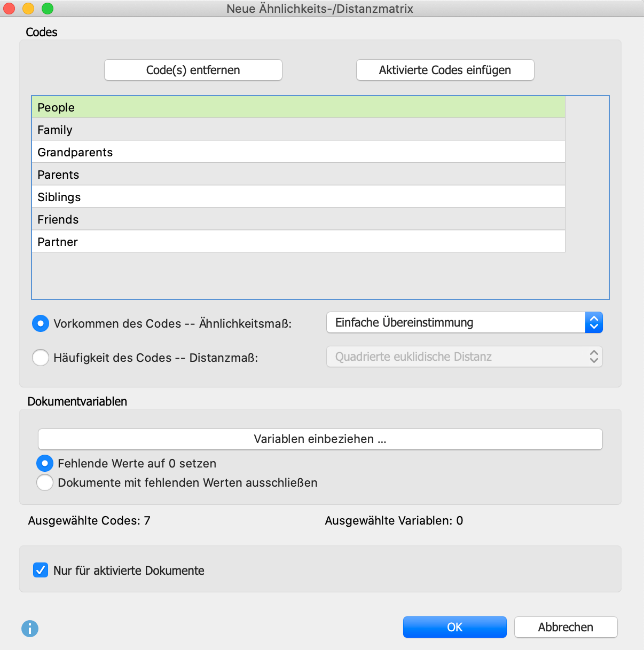Pick the 'Parents' code entry
Viewport: 644px width, 650px height.
click(x=298, y=175)
